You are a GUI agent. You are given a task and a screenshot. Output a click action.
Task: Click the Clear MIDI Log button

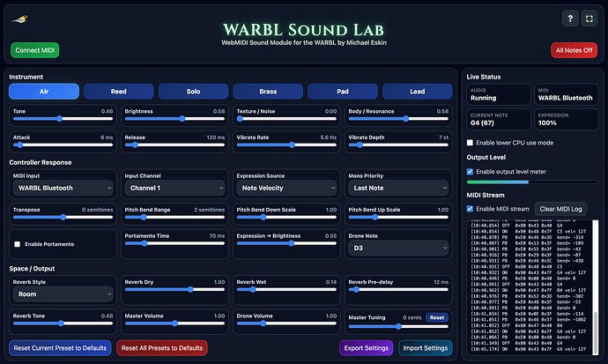(560, 209)
